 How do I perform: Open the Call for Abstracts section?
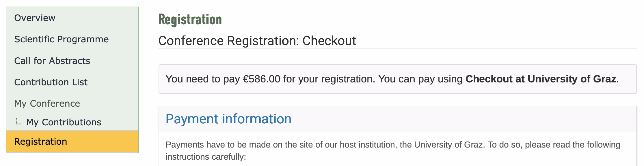(x=52, y=61)
